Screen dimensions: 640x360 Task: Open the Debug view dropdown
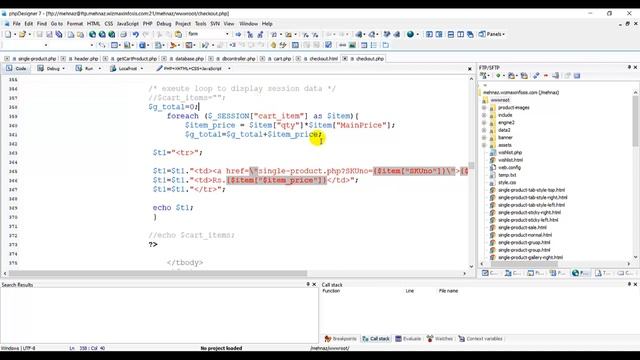click(x=63, y=69)
